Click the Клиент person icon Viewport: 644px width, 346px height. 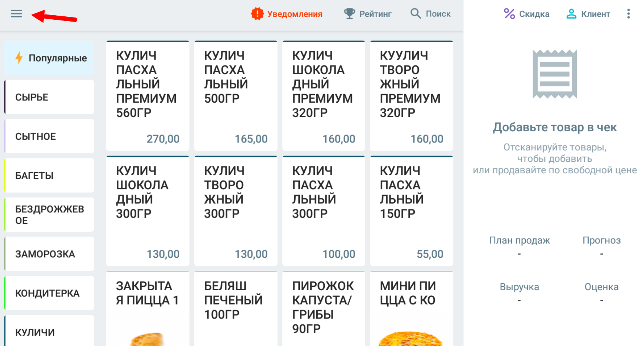[571, 14]
